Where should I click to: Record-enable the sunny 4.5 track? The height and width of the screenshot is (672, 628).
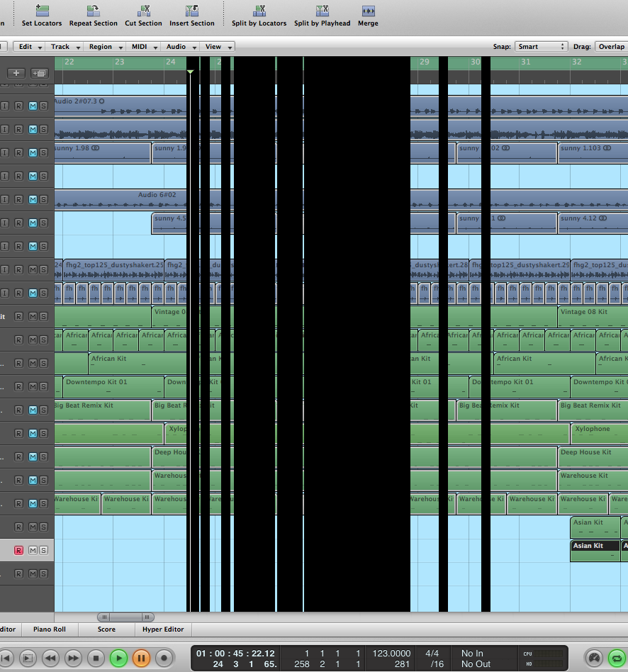coord(18,223)
